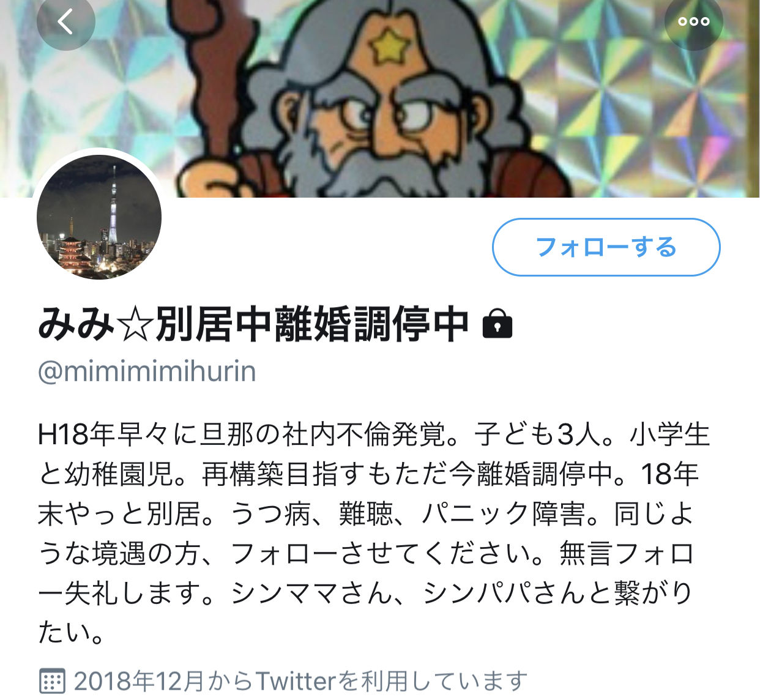Tap the display name みみ☆別居中離婚調停中
Screen dimensions: 760x700
pos(253,323)
